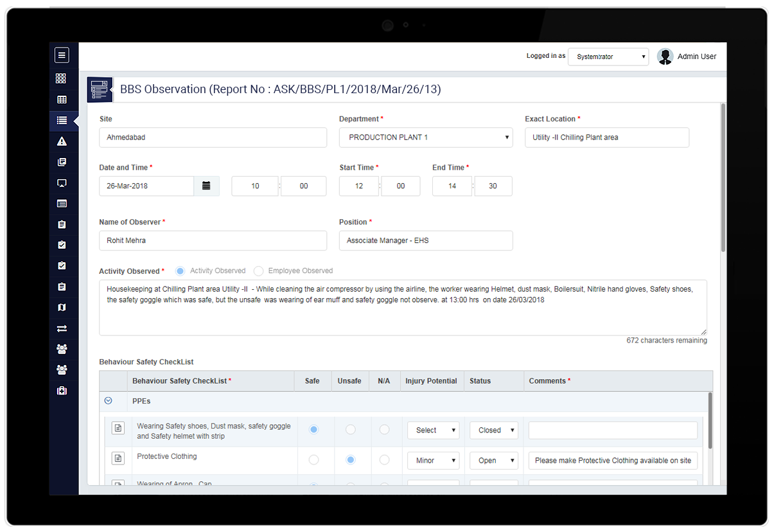Open the calendar date picker icon
Viewport: 774px width, 532px height.
tap(206, 186)
